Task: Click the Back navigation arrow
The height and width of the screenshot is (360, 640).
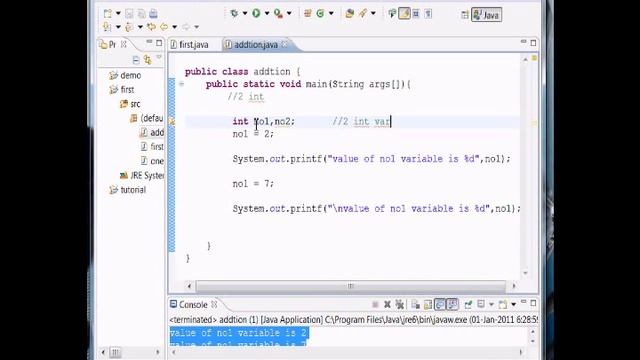Action: pyautogui.click(x=164, y=27)
